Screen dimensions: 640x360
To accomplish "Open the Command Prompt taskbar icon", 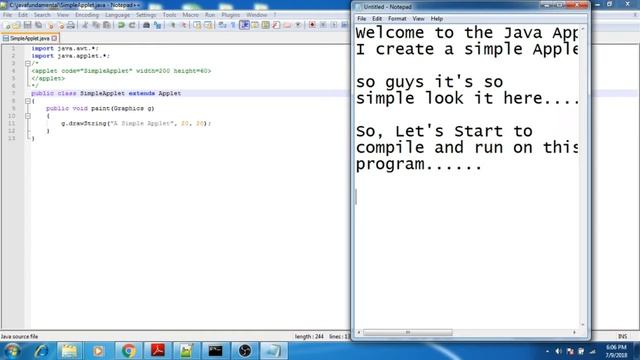I will tap(216, 351).
